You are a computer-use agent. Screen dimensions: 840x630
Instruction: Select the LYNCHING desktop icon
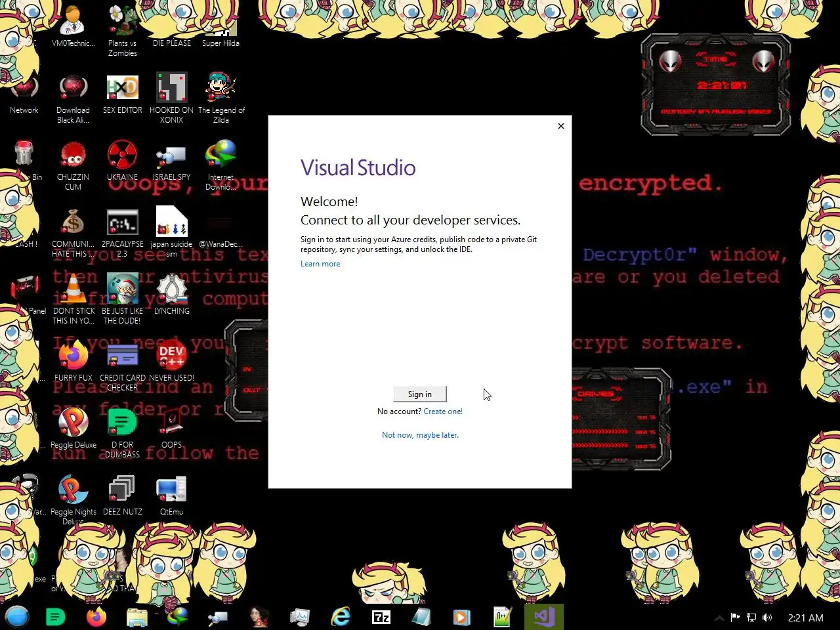pyautogui.click(x=171, y=295)
